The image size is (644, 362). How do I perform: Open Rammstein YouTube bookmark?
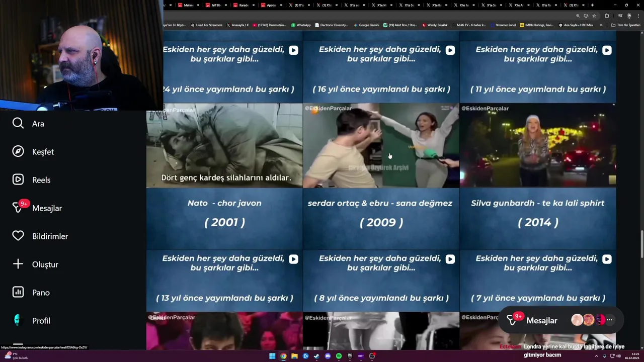tap(269, 25)
